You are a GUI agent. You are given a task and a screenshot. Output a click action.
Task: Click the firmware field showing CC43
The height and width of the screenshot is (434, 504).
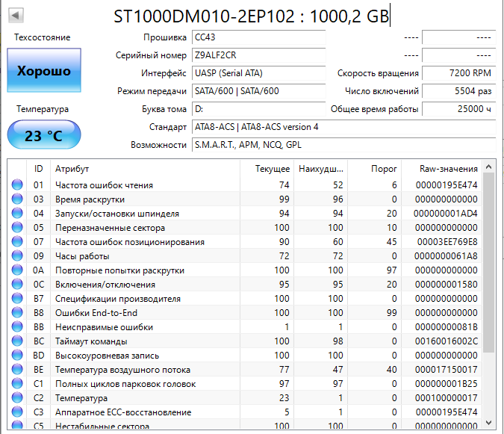point(258,37)
